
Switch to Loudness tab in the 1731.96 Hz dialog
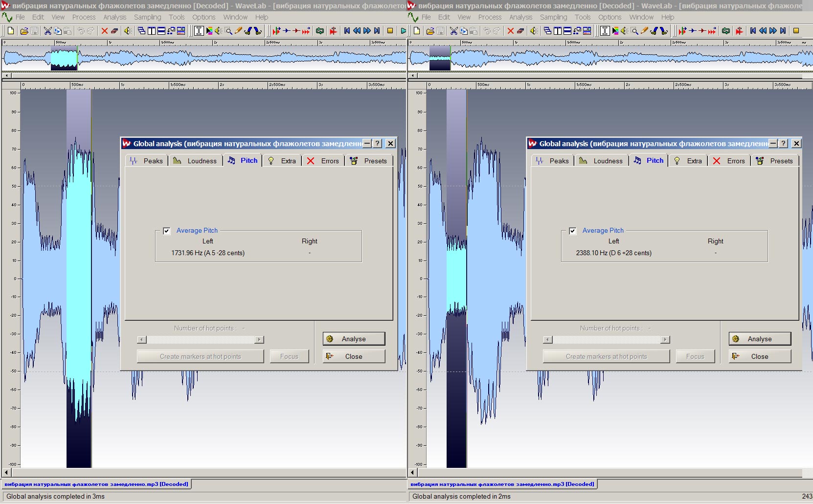pos(195,161)
